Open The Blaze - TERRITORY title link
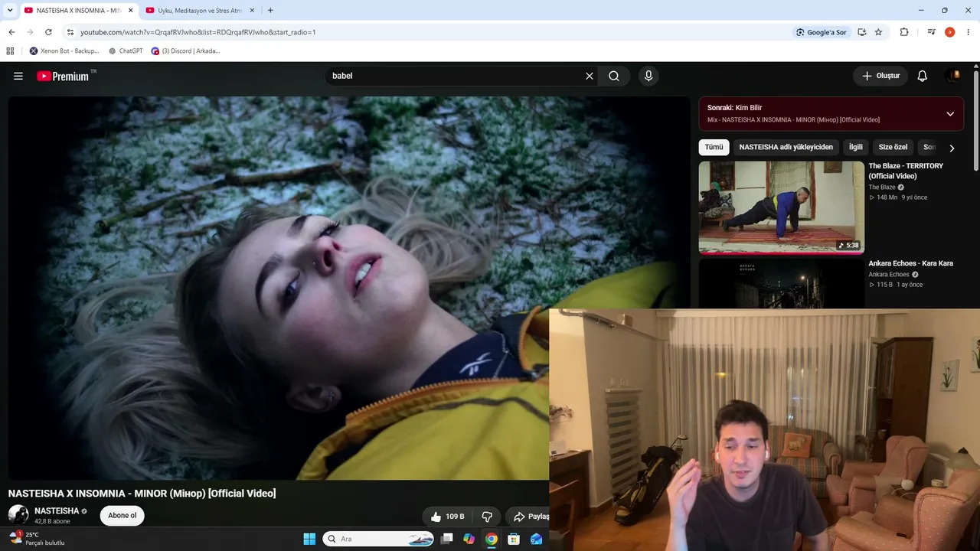 click(906, 171)
